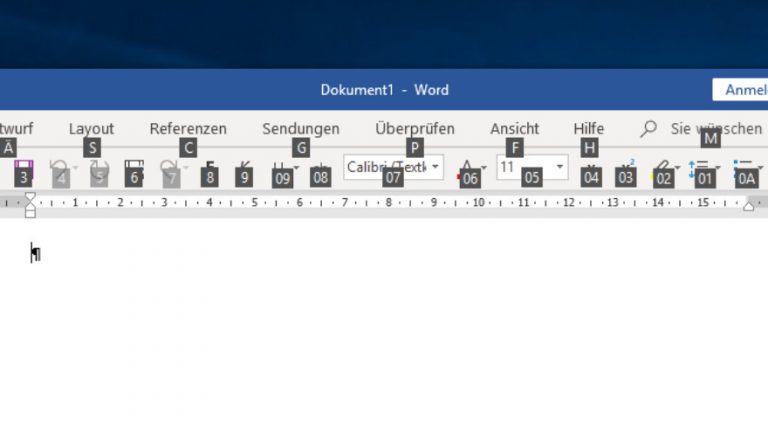Open the Ansicht ribbon tab
The image size is (768, 432).
514,128
